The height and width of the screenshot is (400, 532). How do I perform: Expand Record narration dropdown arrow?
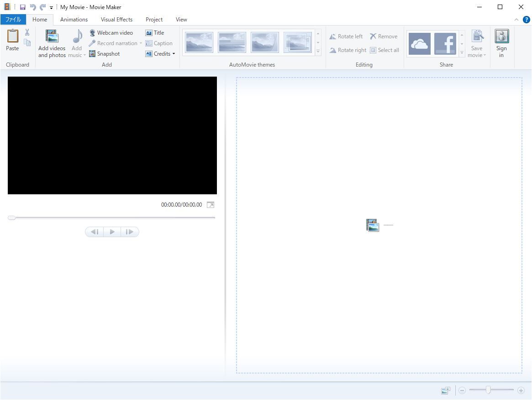click(141, 43)
